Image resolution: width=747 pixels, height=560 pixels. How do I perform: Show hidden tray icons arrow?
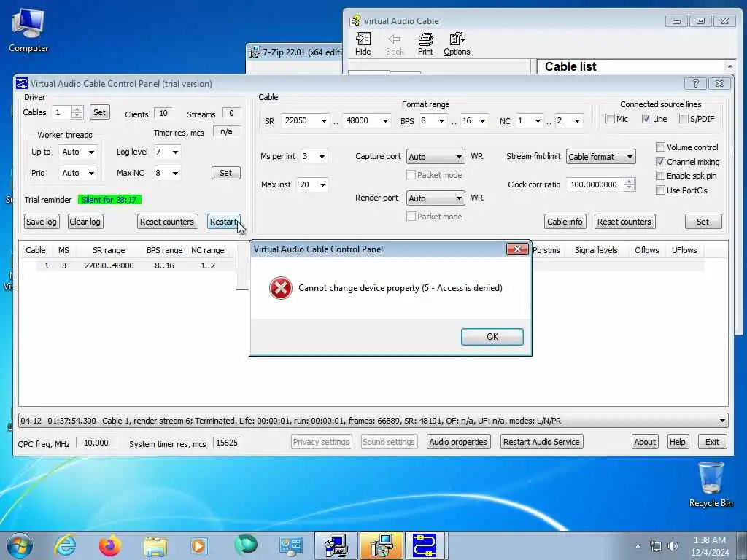click(638, 546)
